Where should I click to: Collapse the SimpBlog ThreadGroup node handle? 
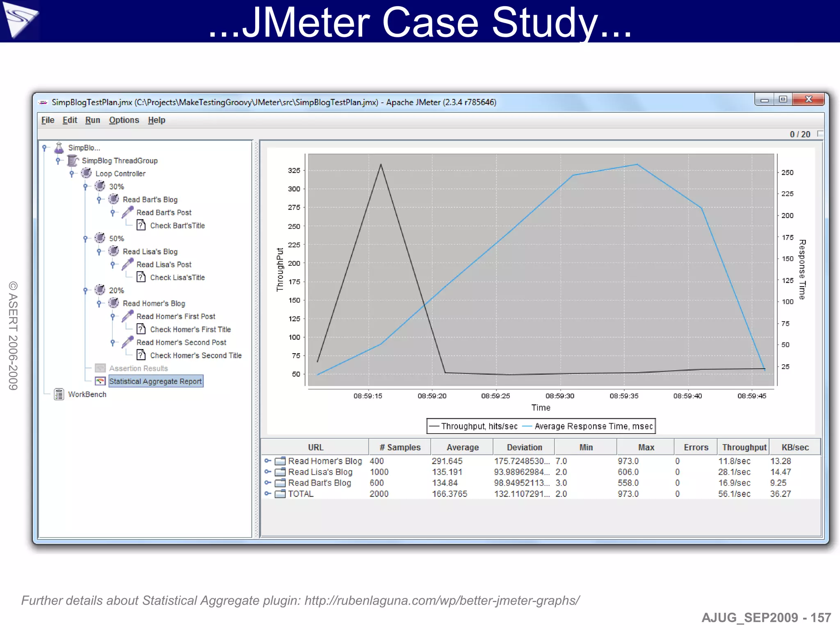pyautogui.click(x=58, y=161)
